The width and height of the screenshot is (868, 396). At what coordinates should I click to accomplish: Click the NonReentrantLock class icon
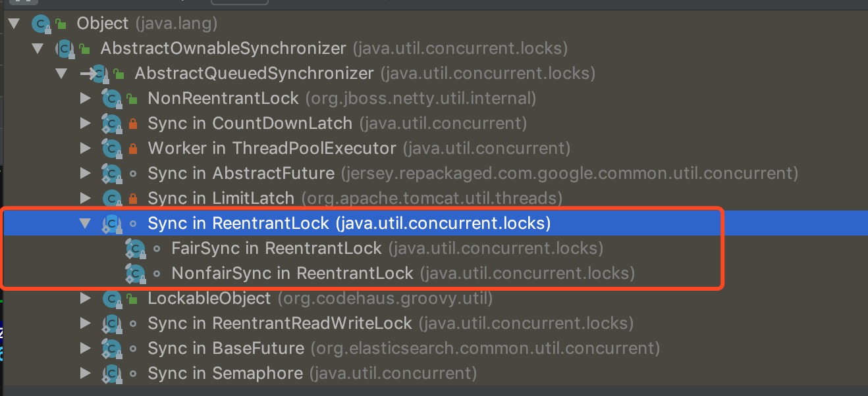point(111,99)
